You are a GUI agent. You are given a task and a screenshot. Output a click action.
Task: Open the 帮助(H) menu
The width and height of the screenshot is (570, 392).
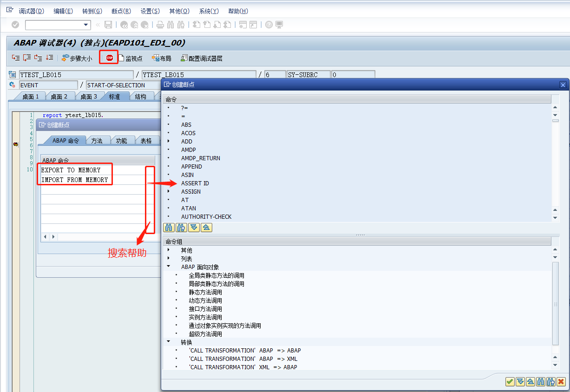coord(238,11)
